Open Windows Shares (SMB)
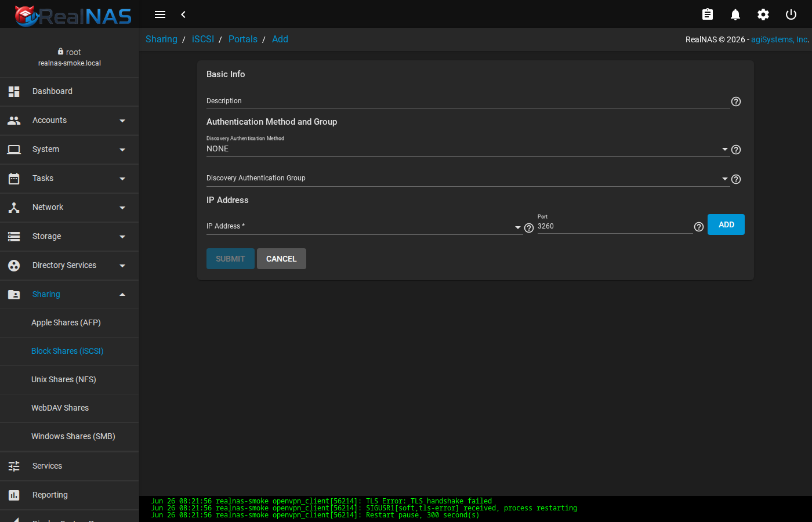This screenshot has height=522, width=812. [70, 436]
